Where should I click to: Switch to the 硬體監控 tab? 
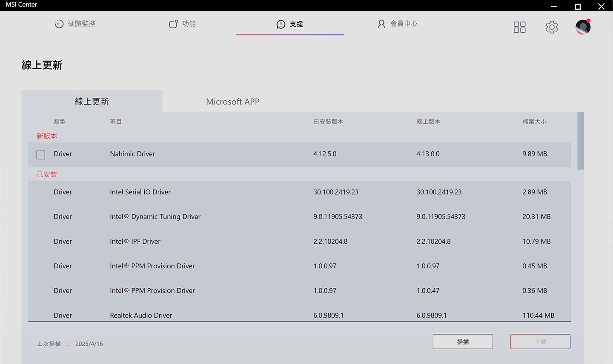click(75, 24)
